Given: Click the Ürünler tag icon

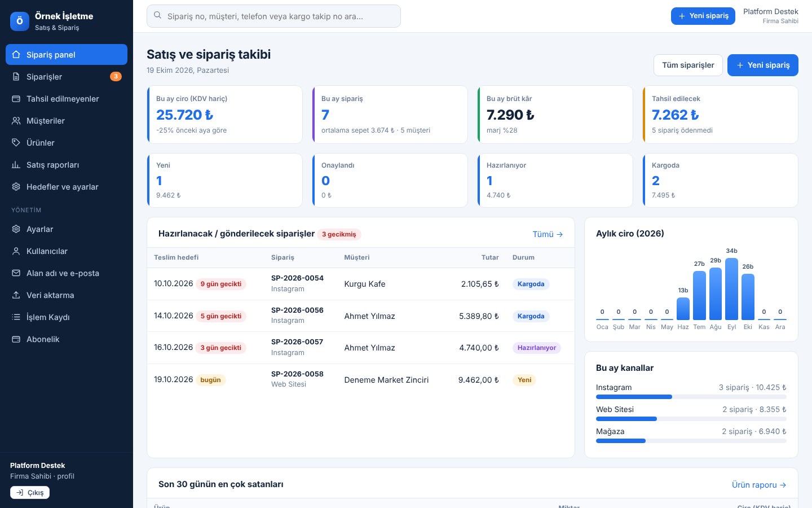Looking at the screenshot, I should [x=16, y=143].
